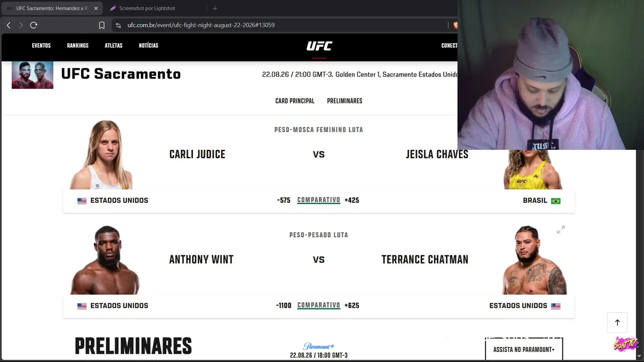Click United States flag under Terrance Chatman
This screenshot has height=362, width=644.
pos(555,306)
